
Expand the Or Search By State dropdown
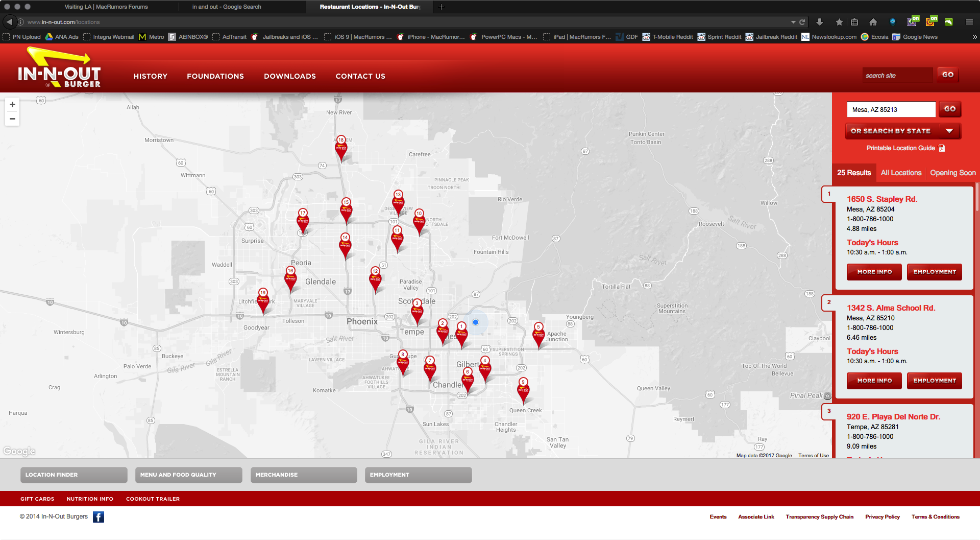coord(903,131)
